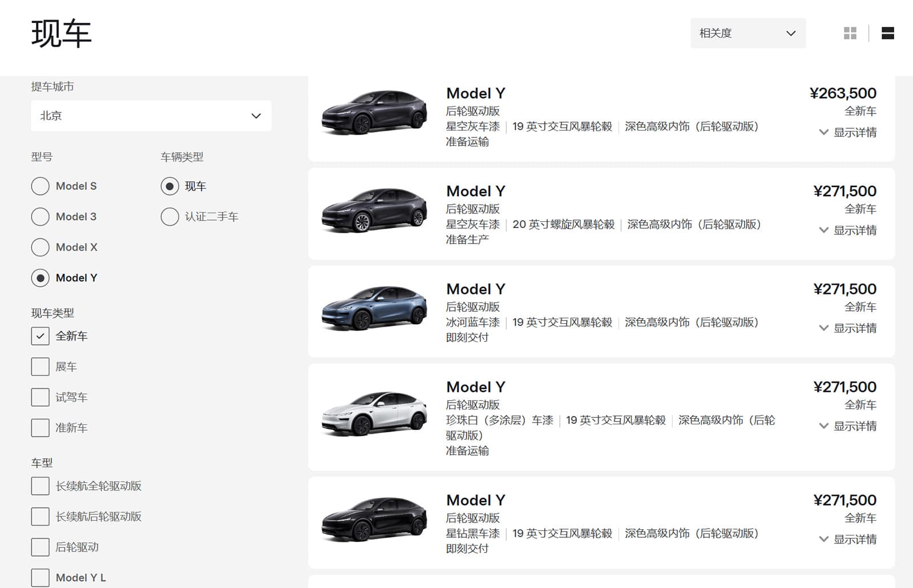Enable the 展车 filter checkbox
This screenshot has height=588, width=913.
click(x=39, y=367)
